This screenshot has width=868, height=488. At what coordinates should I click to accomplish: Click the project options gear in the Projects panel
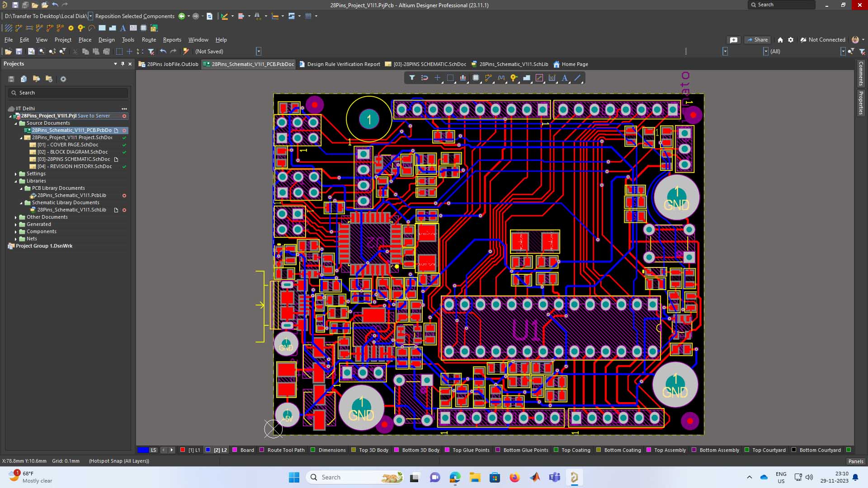click(x=63, y=79)
